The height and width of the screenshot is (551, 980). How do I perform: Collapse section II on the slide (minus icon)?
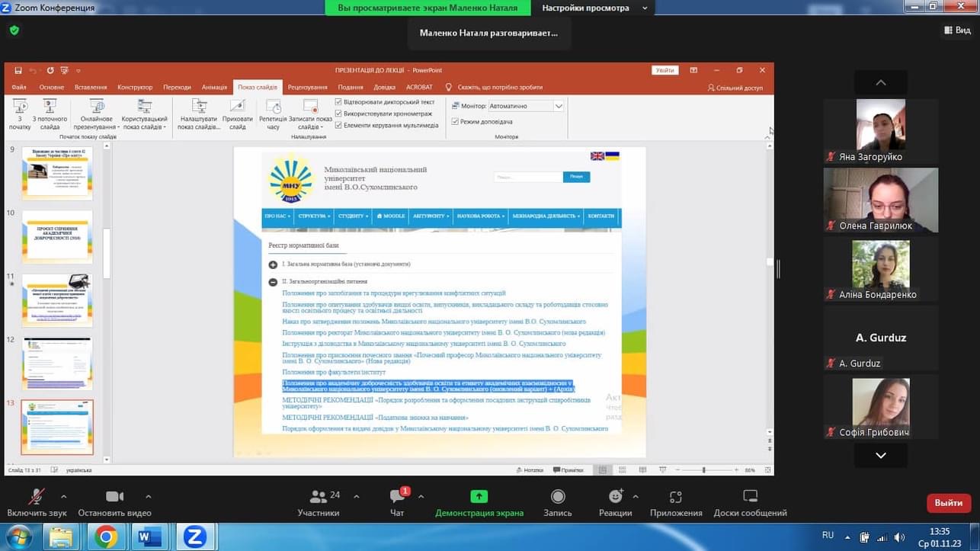[273, 282]
